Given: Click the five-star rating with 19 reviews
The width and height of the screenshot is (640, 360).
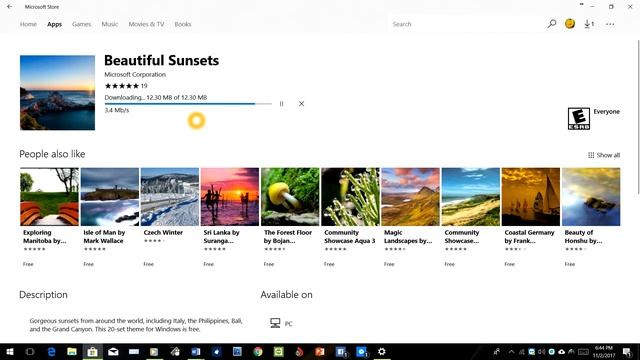Looking at the screenshot, I should [126, 86].
